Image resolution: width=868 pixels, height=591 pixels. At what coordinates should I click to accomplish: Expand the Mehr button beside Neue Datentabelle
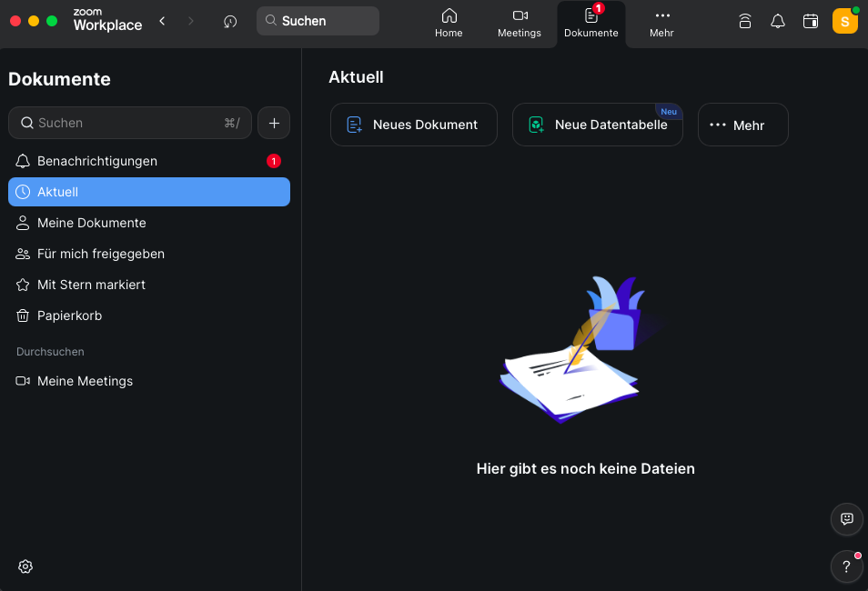pyautogui.click(x=742, y=125)
